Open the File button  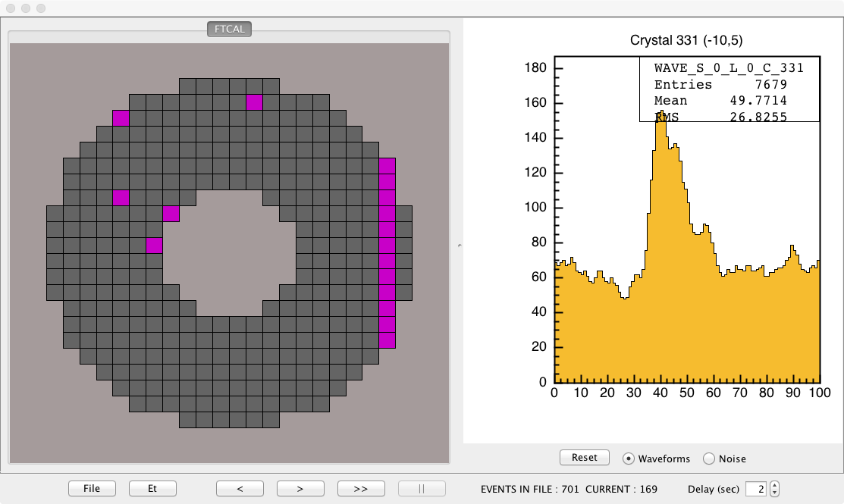point(92,489)
